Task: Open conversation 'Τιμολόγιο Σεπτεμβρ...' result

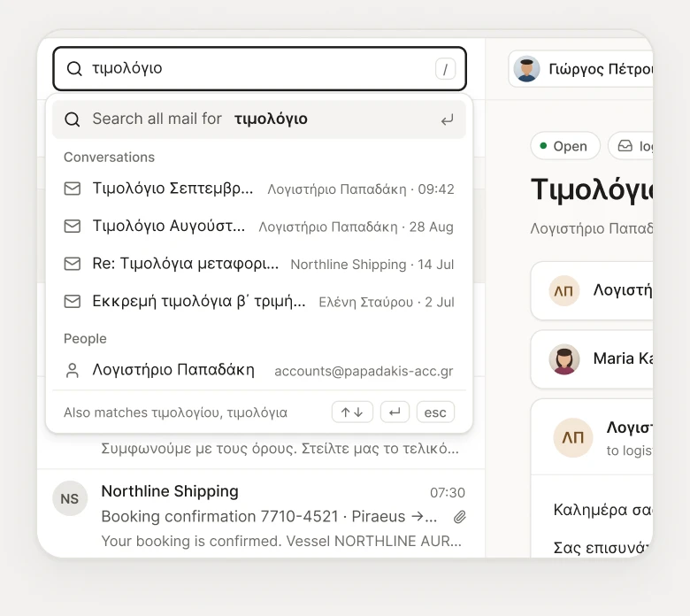Action: coord(258,189)
